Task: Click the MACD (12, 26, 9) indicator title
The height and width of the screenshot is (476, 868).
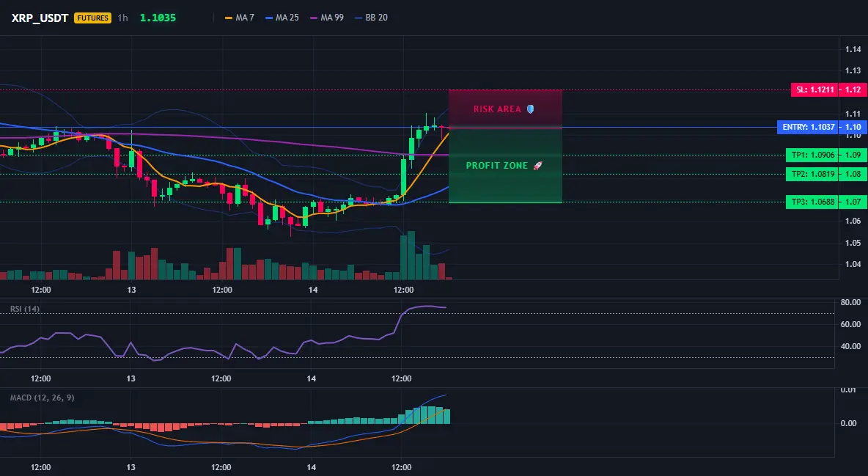Action: [x=42, y=398]
